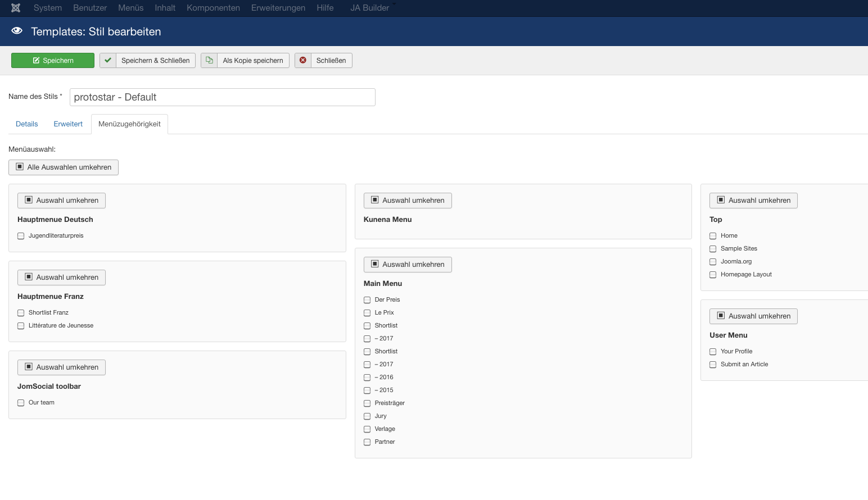The image size is (868, 500).
Task: Invert selection for Kunena Menu
Action: [408, 201]
